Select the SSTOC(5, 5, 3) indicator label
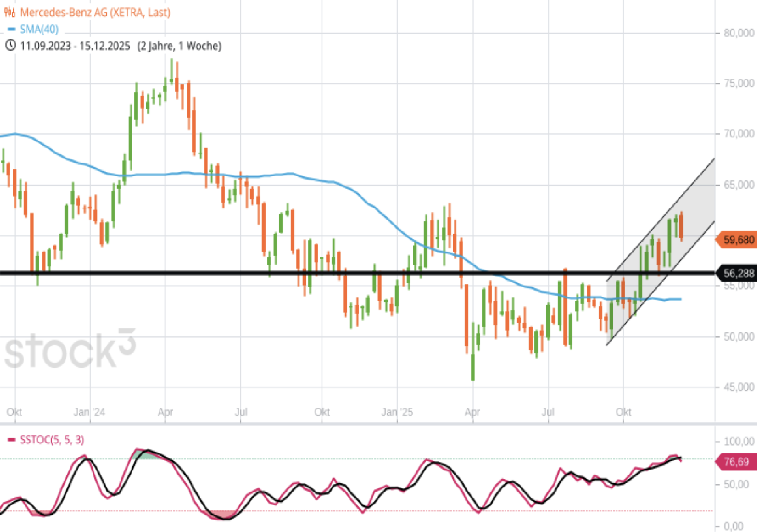Screen dimensions: 757x532 point(52,440)
